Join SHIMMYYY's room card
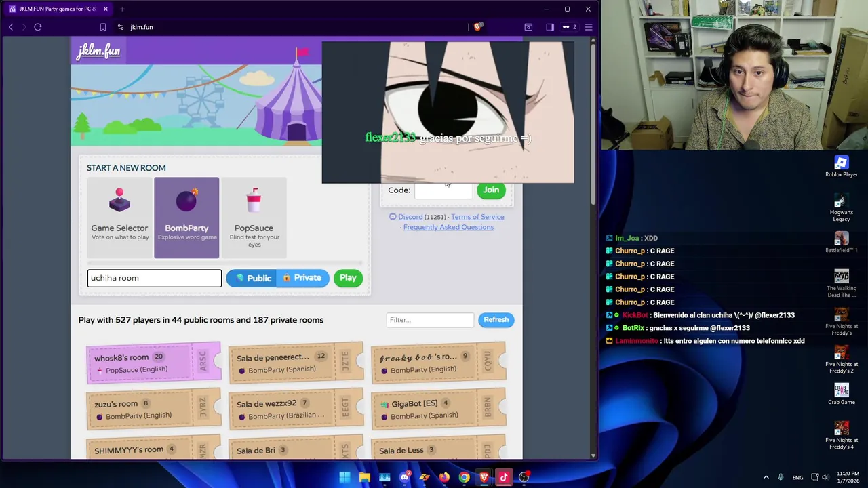868x488 pixels. coord(153,447)
